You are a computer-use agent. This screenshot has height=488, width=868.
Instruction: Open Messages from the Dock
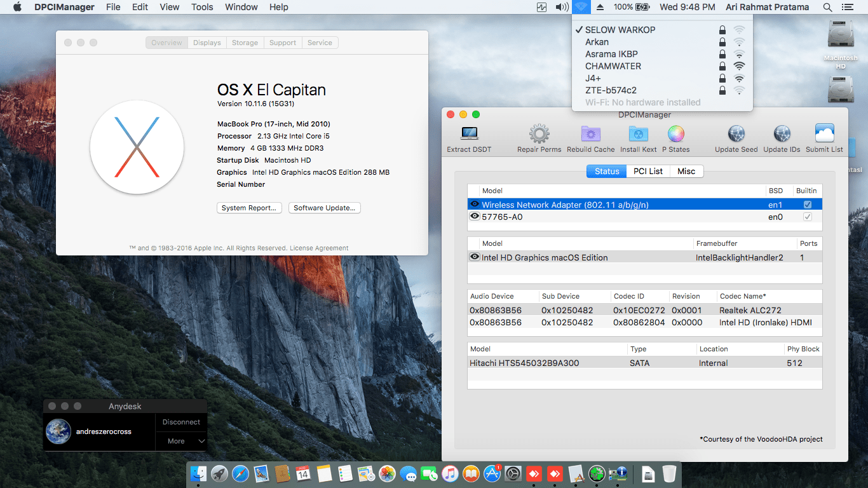point(409,474)
